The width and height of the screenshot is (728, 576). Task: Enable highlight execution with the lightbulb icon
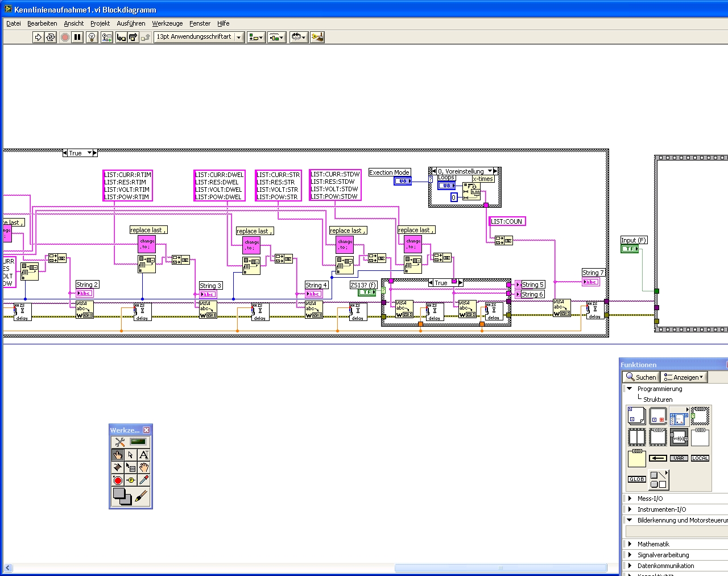[x=92, y=37]
